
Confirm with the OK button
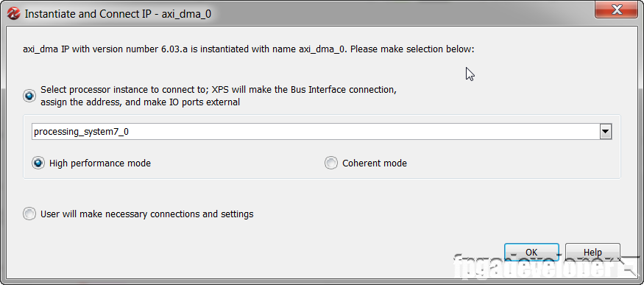[531, 252]
